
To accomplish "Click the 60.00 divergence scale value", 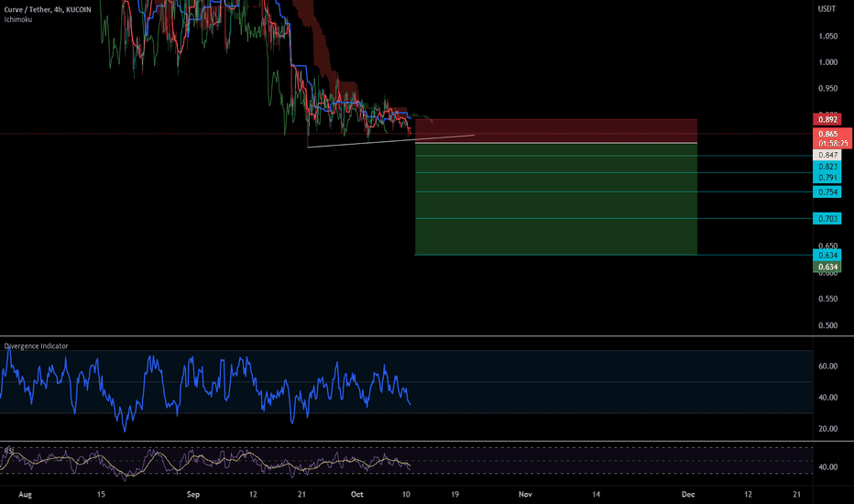I will coord(827,367).
